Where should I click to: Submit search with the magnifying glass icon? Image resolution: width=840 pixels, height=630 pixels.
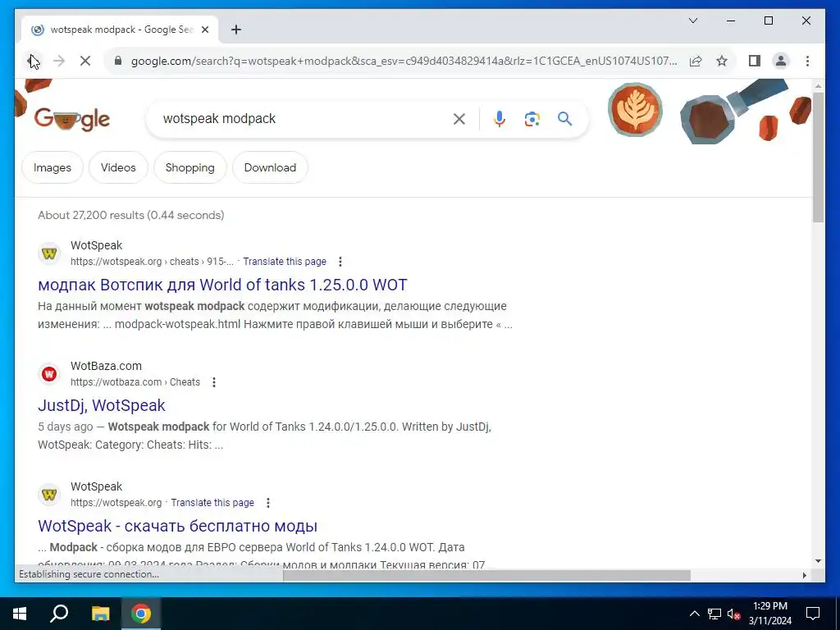564,119
